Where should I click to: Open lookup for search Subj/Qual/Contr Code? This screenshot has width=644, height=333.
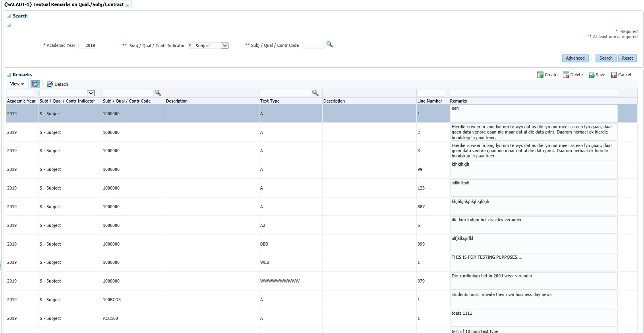pos(329,45)
